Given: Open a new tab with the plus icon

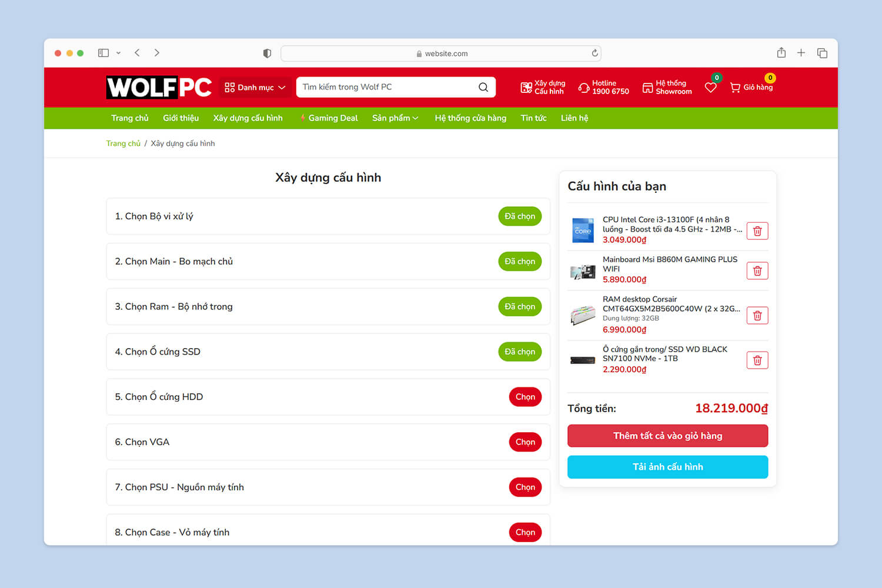Looking at the screenshot, I should click(801, 53).
